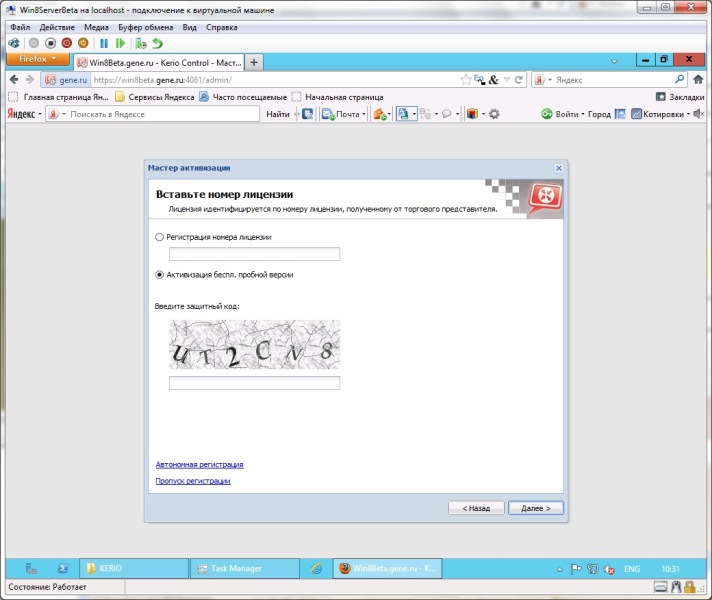Screen dimensions: 712x600
Task: Click the 'Автономная регистрация' link
Action: point(199,465)
